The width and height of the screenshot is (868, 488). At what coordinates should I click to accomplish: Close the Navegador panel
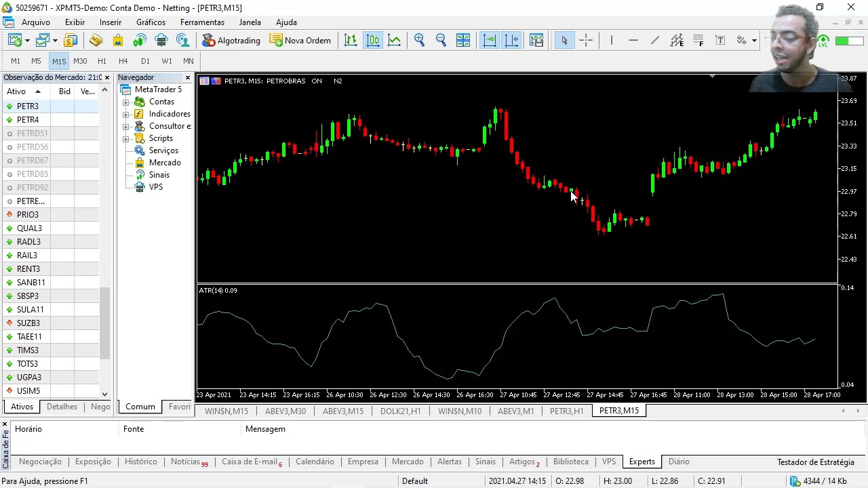[188, 77]
